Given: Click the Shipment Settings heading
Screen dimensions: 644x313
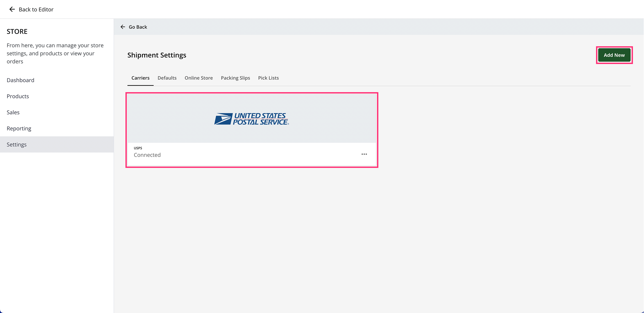Looking at the screenshot, I should (x=157, y=55).
